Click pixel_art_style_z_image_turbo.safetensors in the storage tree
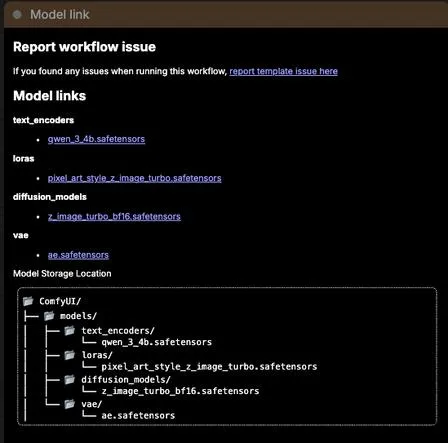 (x=209, y=367)
